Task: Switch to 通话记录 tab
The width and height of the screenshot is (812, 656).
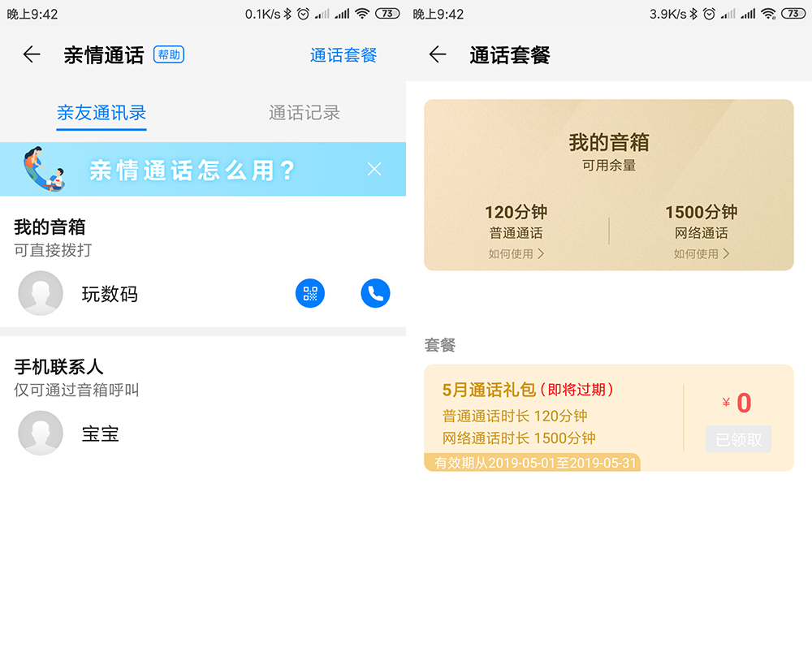Action: pos(304,113)
